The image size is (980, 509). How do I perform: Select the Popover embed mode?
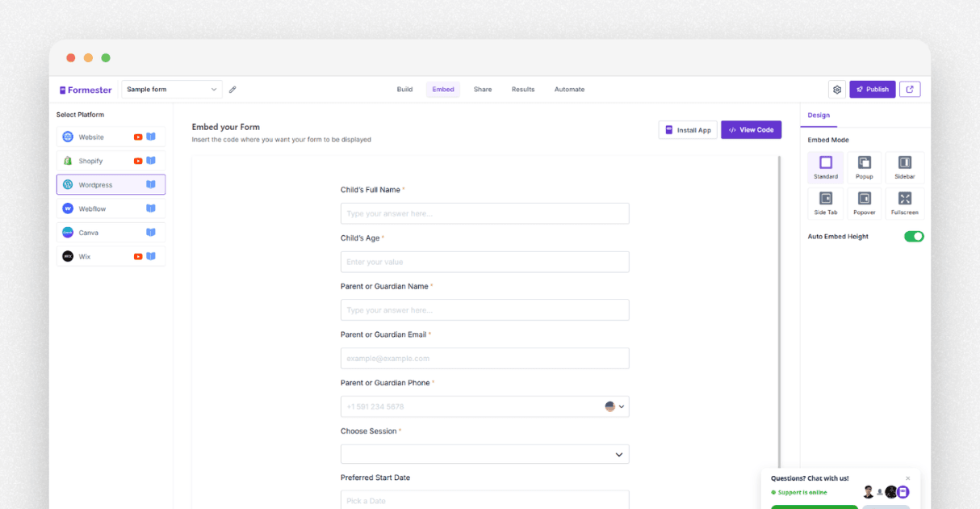tap(865, 203)
